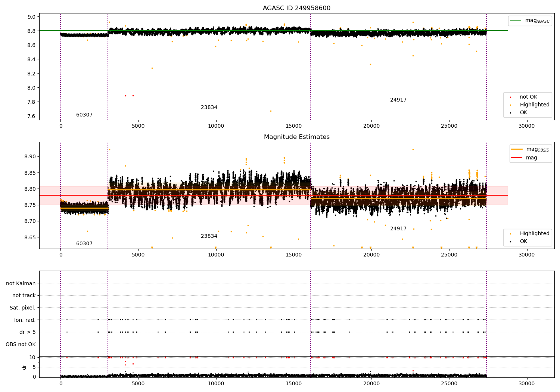Click the 7.6 y-axis tick label
Screen dimensions: 560x392
31,116
